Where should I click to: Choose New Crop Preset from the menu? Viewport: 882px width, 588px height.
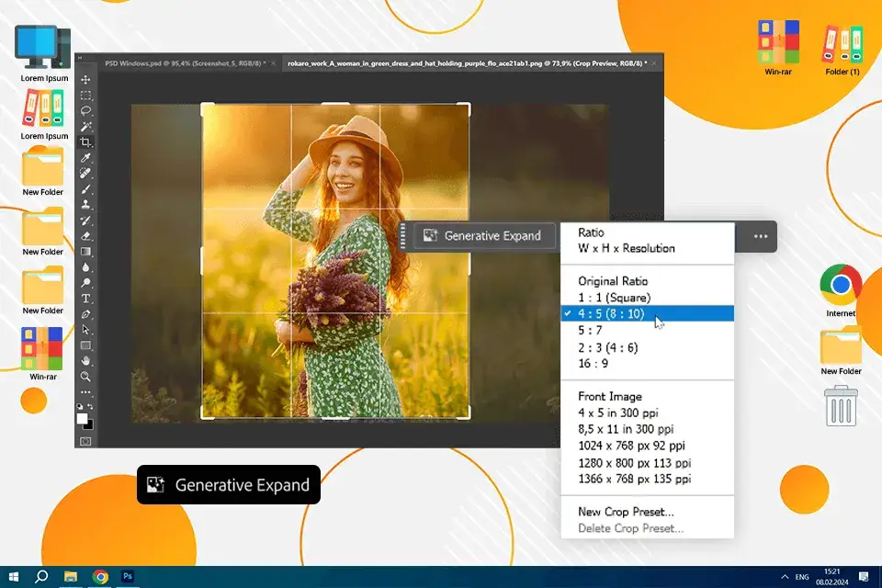point(628,511)
